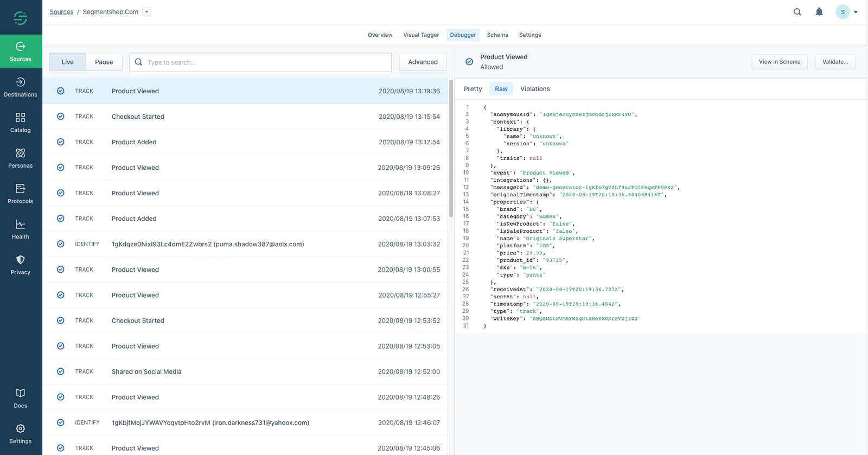Open the notifications bell
Image resolution: width=868 pixels, height=455 pixels.
[x=819, y=12]
